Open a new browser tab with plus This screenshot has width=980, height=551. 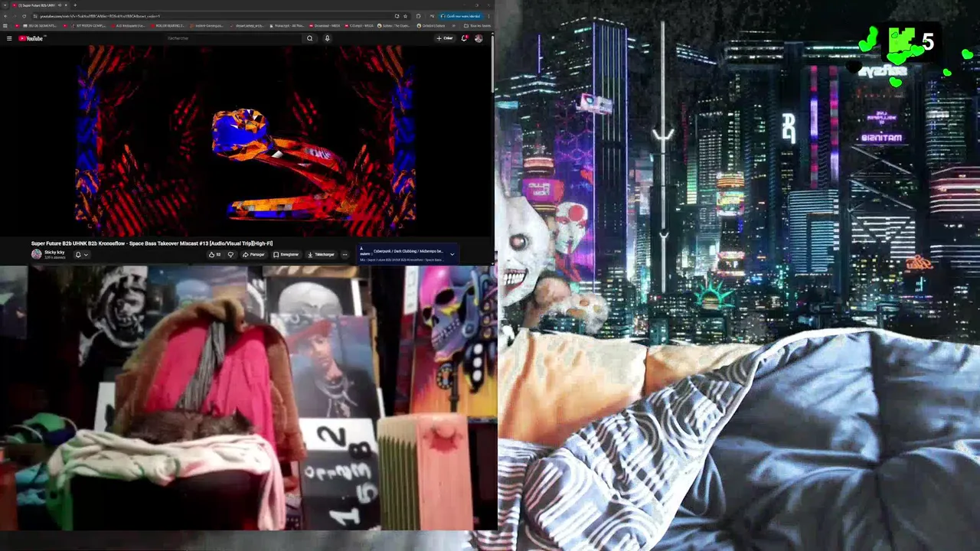tap(75, 5)
